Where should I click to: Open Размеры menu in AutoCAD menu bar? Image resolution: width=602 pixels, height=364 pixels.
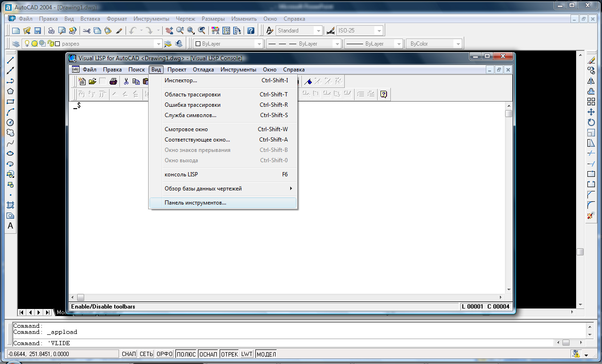click(214, 19)
